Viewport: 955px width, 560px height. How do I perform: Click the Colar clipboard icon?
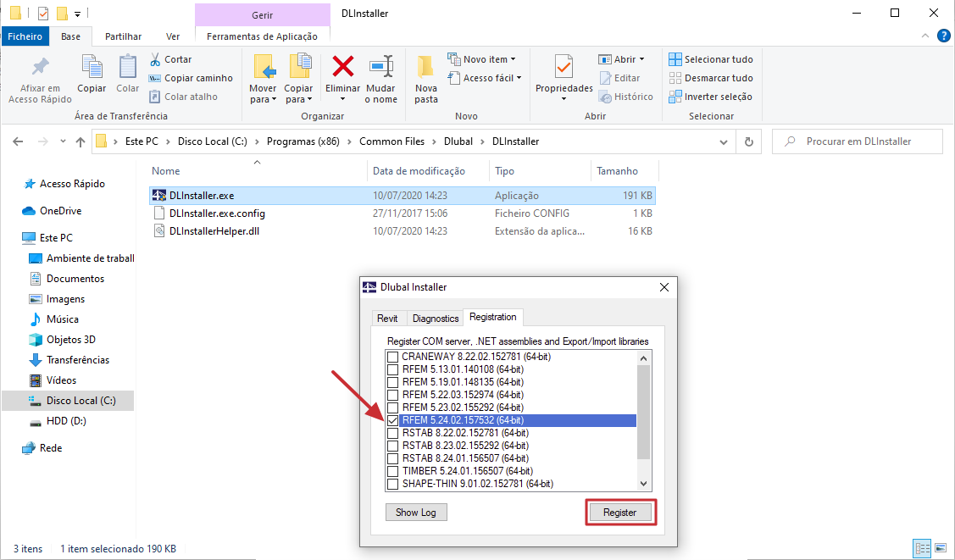tap(128, 66)
